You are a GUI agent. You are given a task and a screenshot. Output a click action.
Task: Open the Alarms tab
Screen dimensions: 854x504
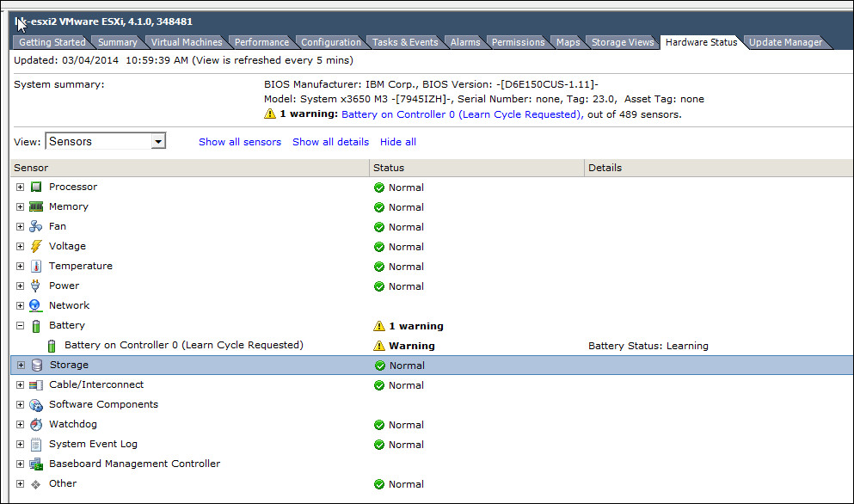[465, 42]
